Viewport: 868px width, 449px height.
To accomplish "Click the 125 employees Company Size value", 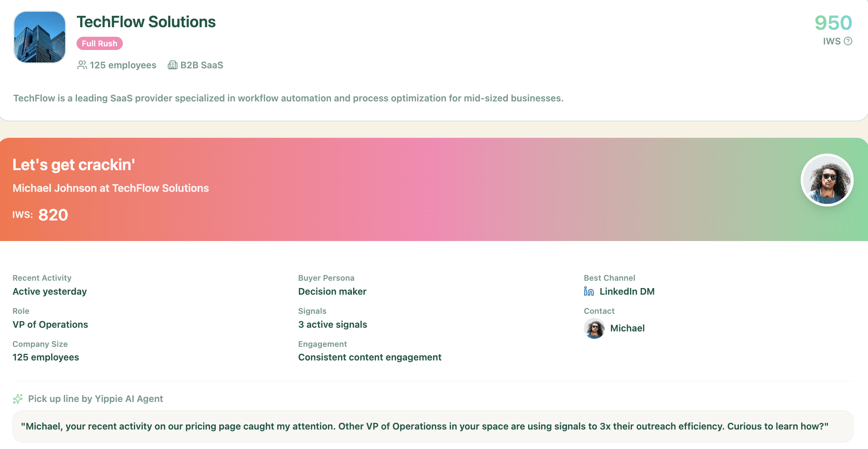I will click(46, 357).
